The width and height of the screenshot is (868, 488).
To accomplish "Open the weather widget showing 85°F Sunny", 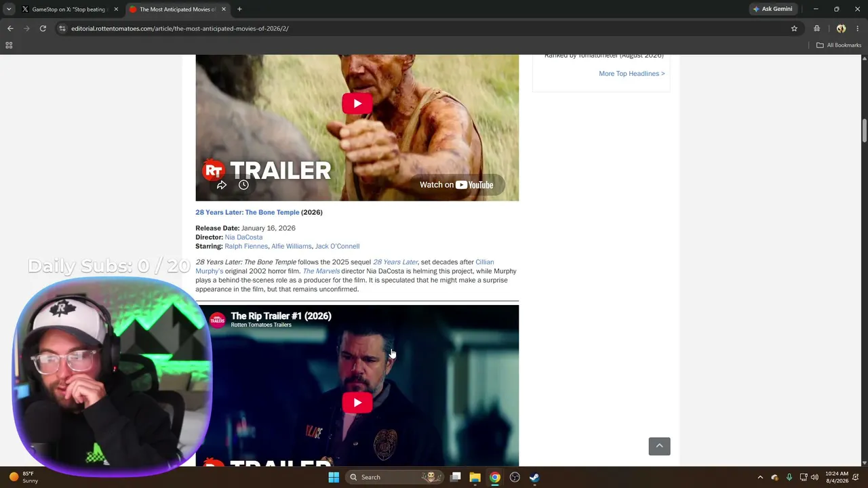I will [23, 477].
